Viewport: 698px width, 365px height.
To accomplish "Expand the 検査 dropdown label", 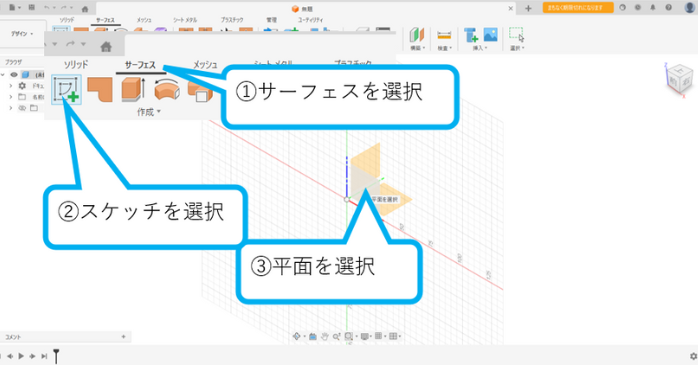I will (x=444, y=48).
